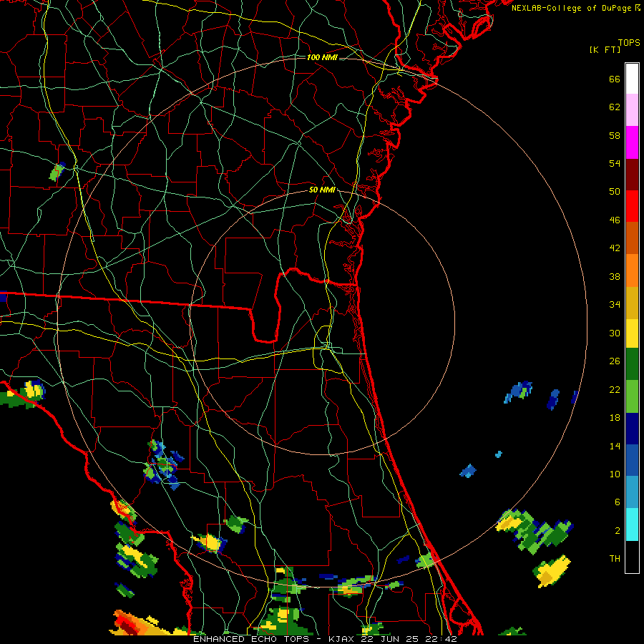
Task: Click the legend value "50"
Action: [x=615, y=192]
